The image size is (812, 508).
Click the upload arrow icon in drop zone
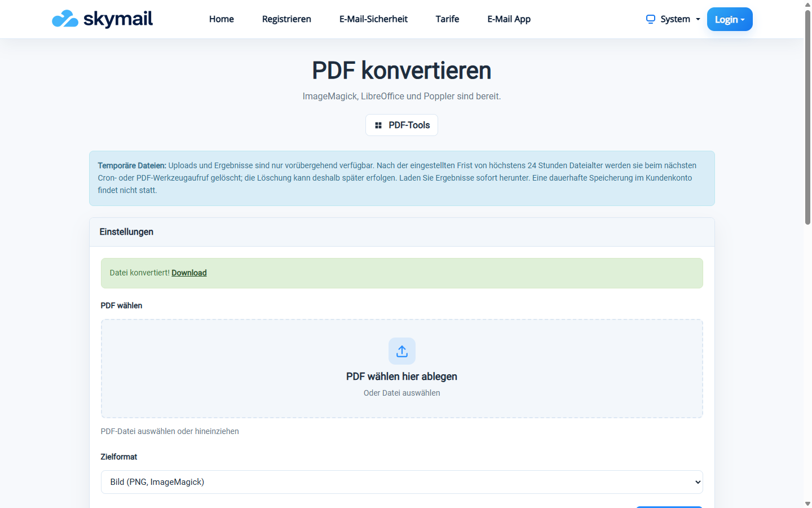pyautogui.click(x=402, y=351)
